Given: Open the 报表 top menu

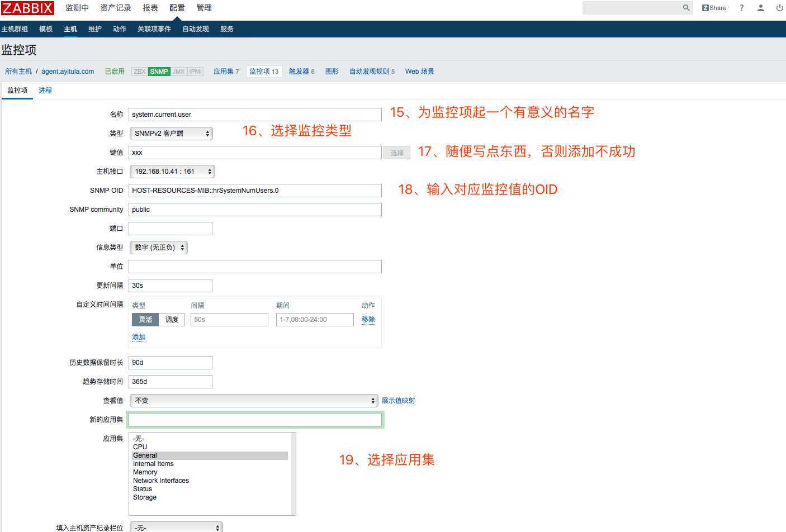Looking at the screenshot, I should coord(150,8).
